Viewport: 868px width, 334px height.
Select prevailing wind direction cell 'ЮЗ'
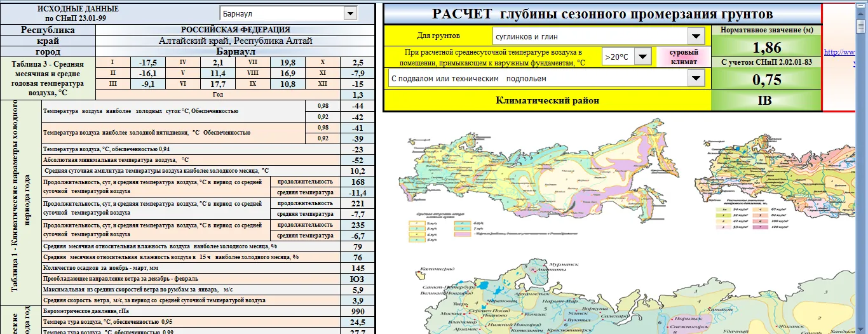point(358,279)
